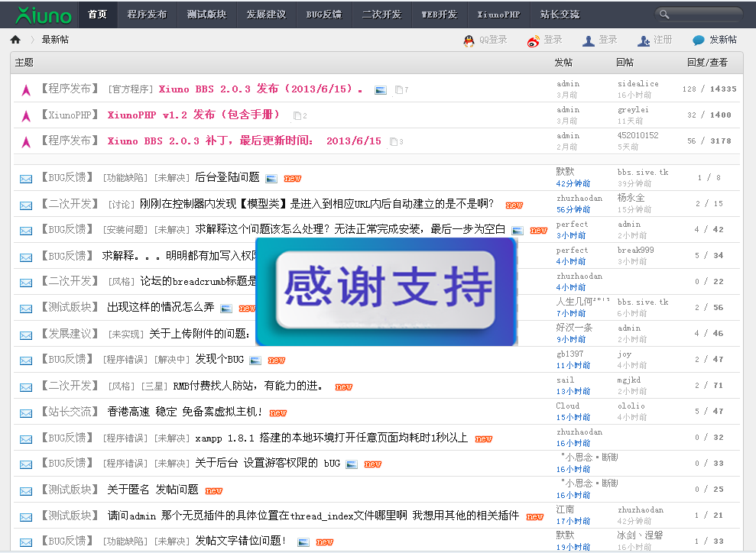Open thread Xiuno BBS 2.0.3 补丁
This screenshot has height=553, width=756.
(244, 141)
